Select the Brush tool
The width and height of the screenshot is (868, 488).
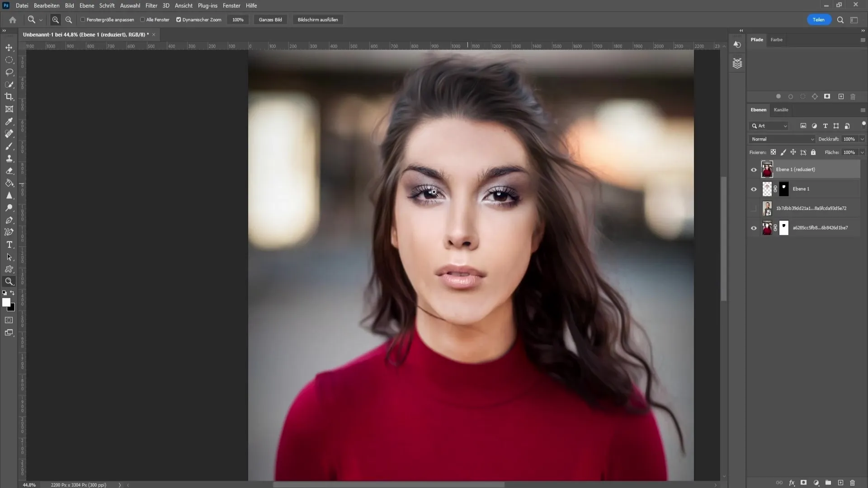9,146
